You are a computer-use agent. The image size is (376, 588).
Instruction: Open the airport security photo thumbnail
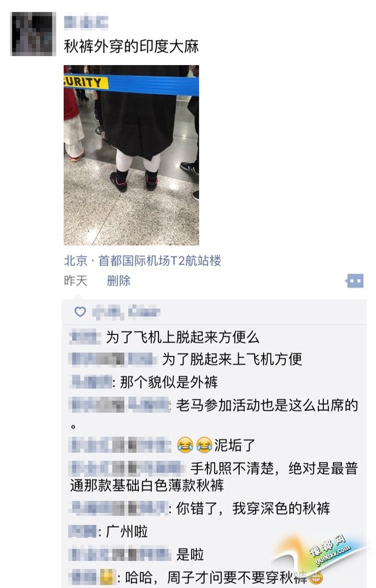click(131, 155)
